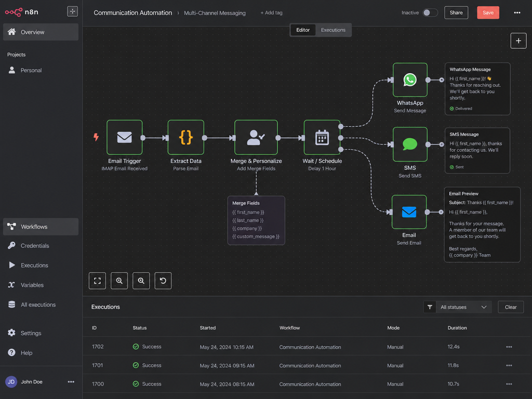Open the options menu for execution 1700
532x399 pixels.
click(509, 384)
